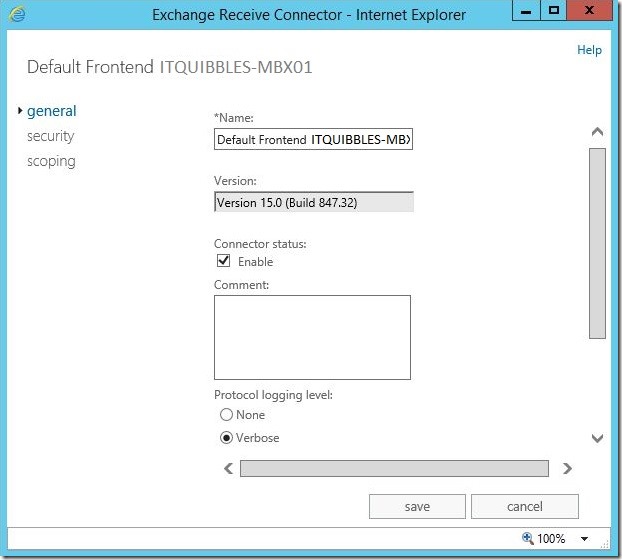Screen dimensions: 622x560
Task: Click the Version read-only field
Action: 314,202
